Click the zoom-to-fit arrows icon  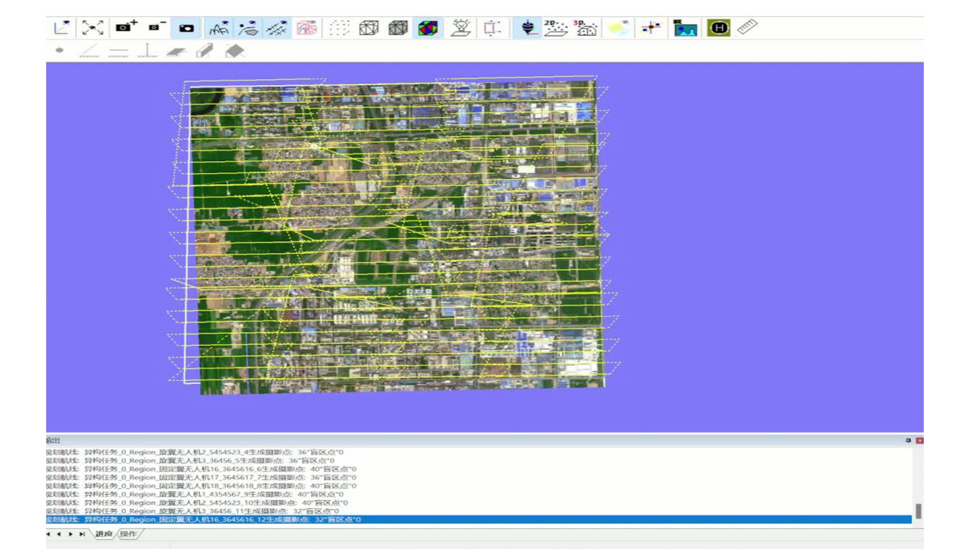point(93,28)
